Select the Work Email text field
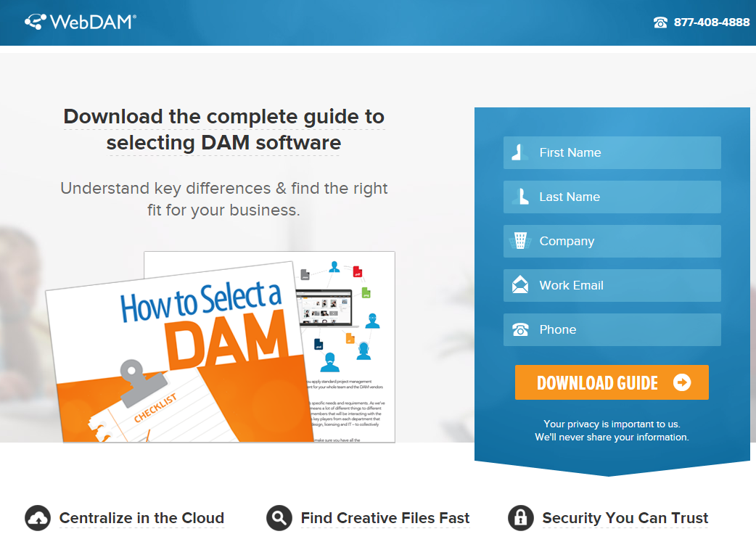 click(612, 286)
